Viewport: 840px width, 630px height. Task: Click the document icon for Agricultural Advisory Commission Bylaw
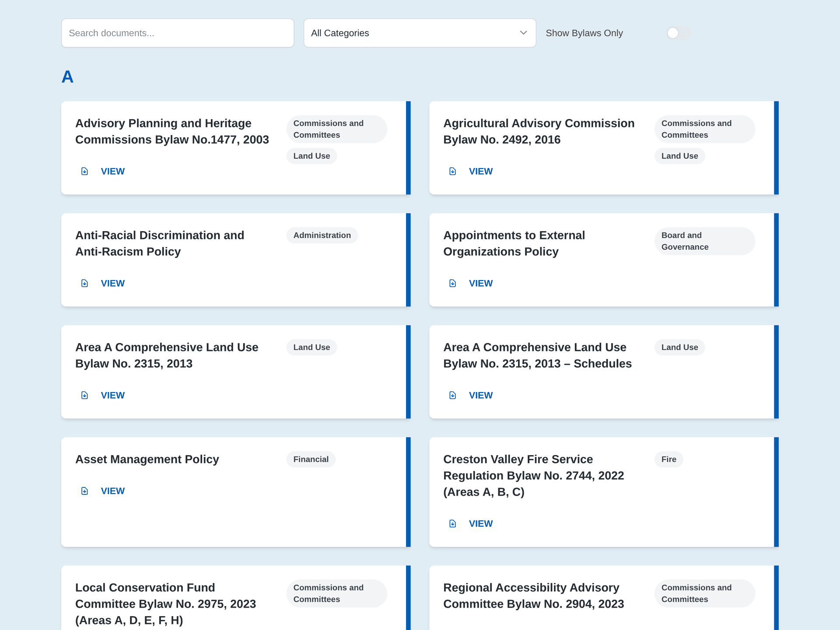[453, 171]
